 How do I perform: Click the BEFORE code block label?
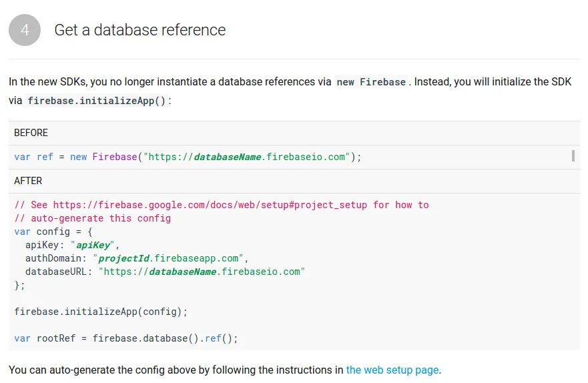click(x=31, y=133)
